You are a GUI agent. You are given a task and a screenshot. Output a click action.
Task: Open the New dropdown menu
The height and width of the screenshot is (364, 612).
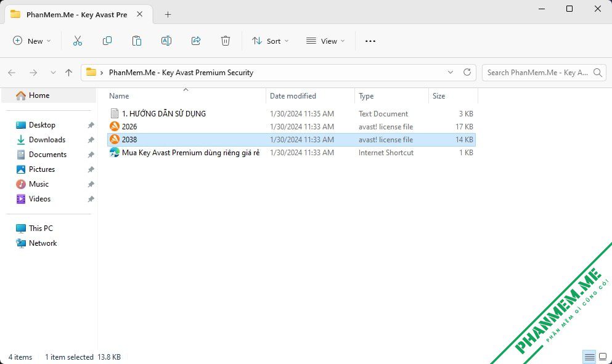(x=31, y=41)
